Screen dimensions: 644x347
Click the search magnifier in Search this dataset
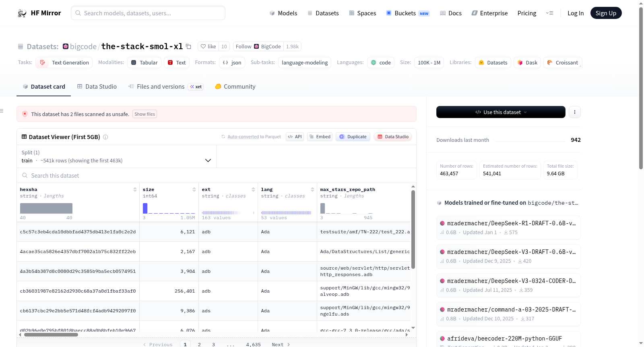pos(25,176)
